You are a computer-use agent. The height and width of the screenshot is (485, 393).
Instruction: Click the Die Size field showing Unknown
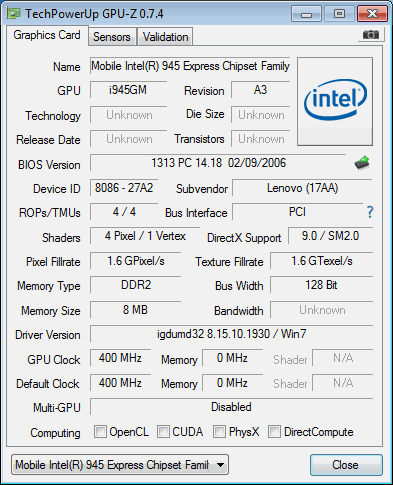click(261, 115)
